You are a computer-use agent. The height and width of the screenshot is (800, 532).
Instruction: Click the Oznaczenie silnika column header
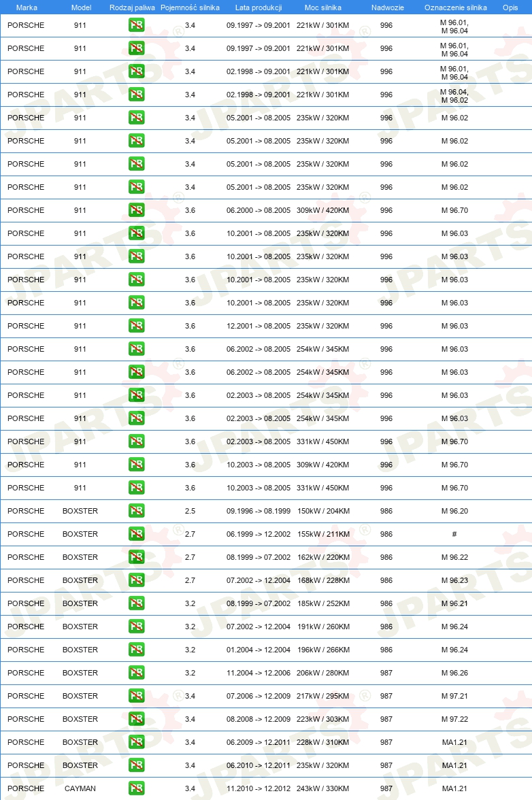(x=456, y=7)
